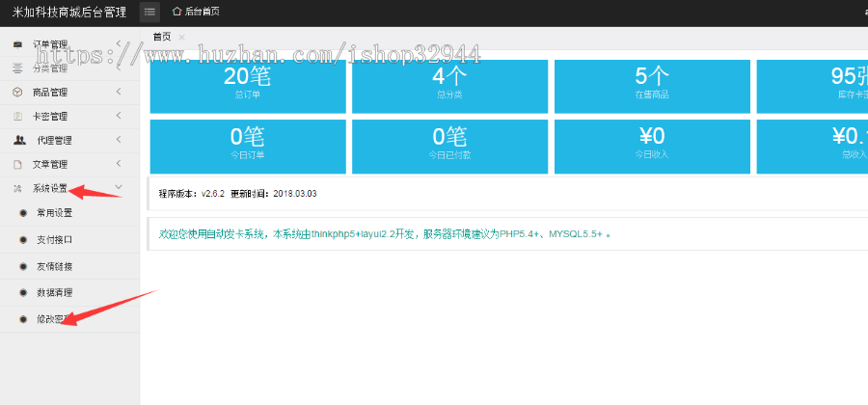Open the 0笔 今日订单 card
The image size is (868, 405).
click(248, 147)
